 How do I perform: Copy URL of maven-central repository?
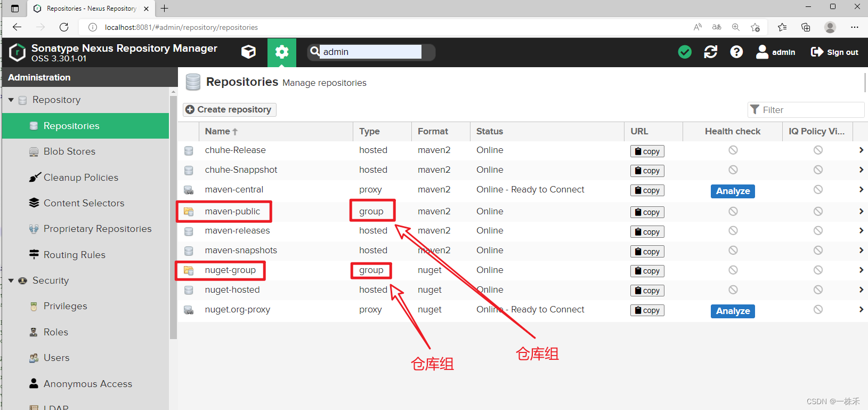click(x=647, y=190)
